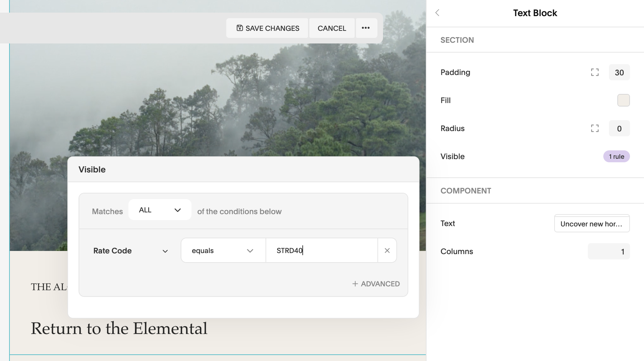Screen dimensions: 644x361
Task: Click the SAVE CHANGES button
Action: [267, 28]
